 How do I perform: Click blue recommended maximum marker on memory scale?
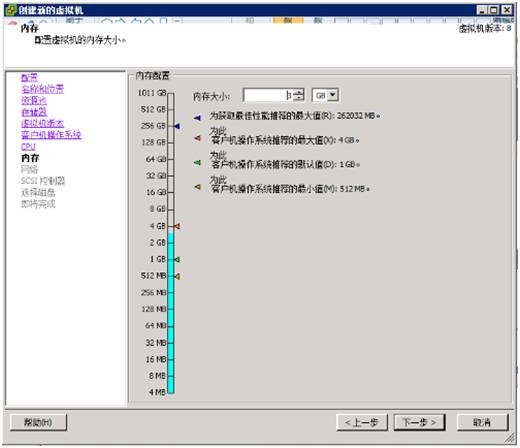click(x=177, y=126)
